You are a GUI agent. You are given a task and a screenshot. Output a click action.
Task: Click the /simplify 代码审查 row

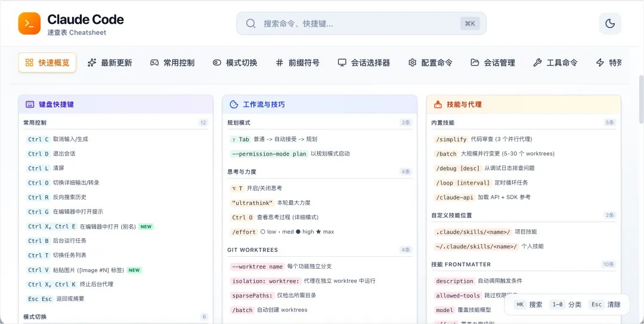(524, 139)
